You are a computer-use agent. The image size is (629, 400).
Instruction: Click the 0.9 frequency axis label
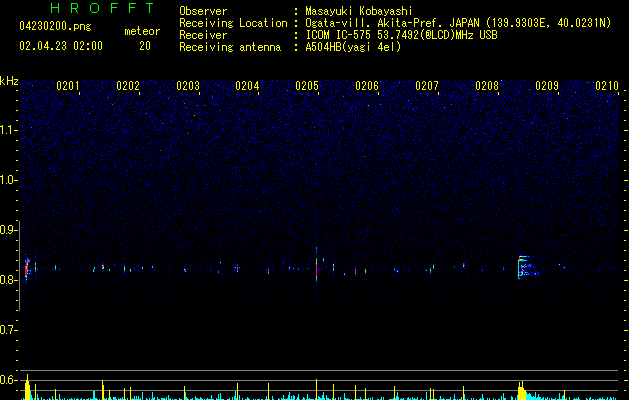pos(8,230)
